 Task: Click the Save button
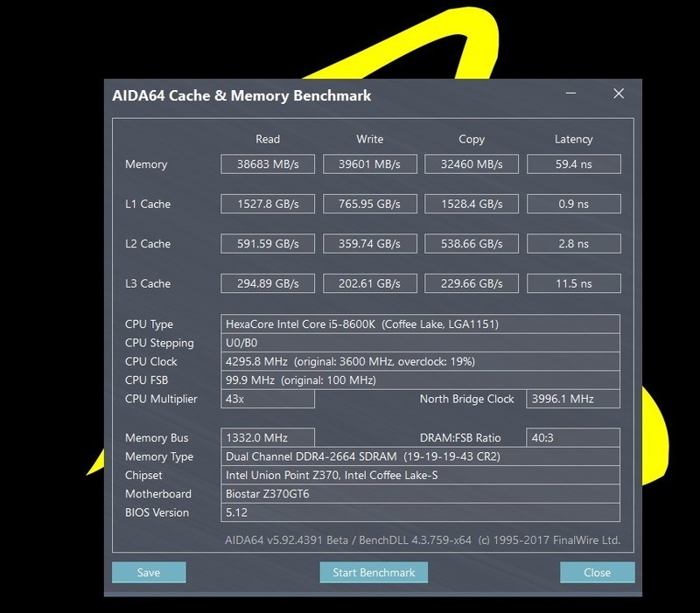[x=149, y=573]
